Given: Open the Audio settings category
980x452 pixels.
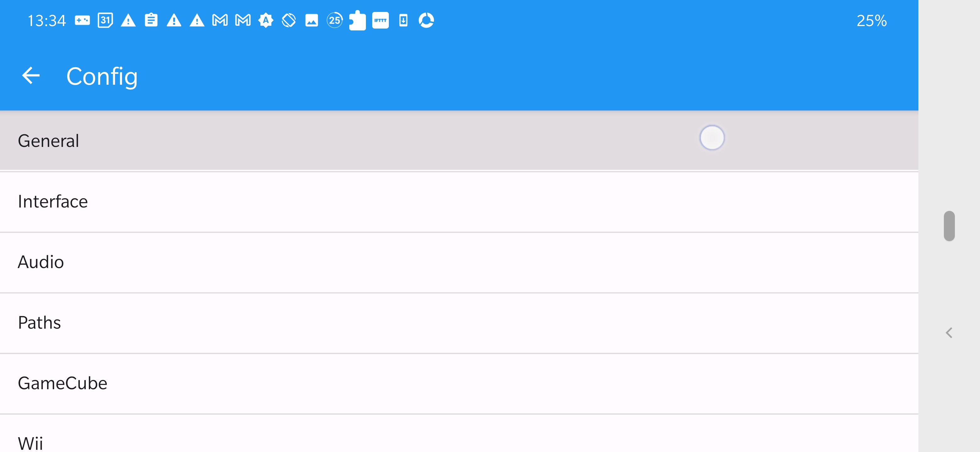Looking at the screenshot, I should [41, 262].
